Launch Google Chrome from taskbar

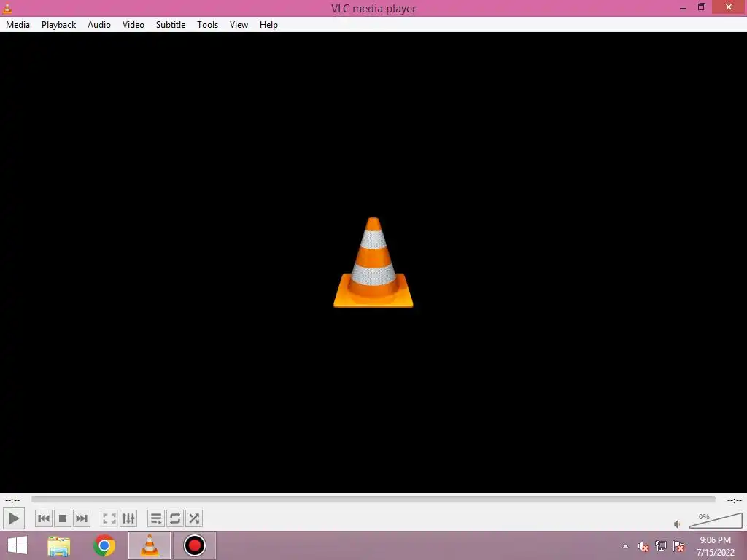click(x=104, y=545)
